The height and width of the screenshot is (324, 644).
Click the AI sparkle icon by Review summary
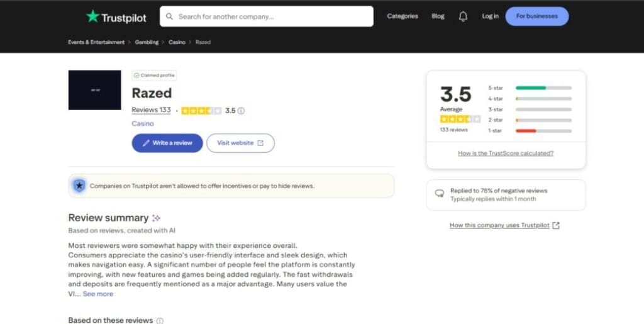(157, 218)
